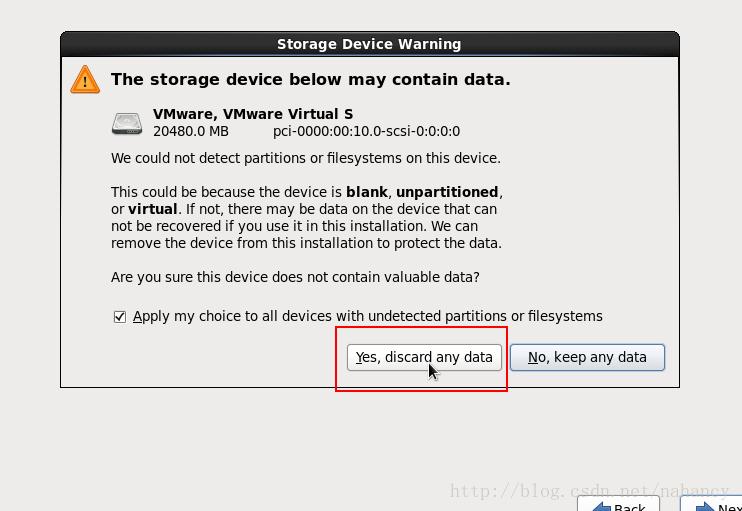Toggle the apply-choice-to-all-devices checkbox
The height and width of the screenshot is (511, 742).
120,317
